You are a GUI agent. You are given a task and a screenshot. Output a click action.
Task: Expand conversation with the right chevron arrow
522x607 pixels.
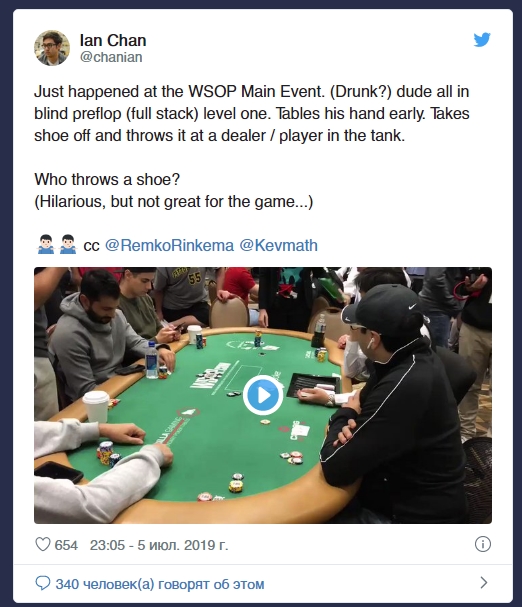coord(484,583)
